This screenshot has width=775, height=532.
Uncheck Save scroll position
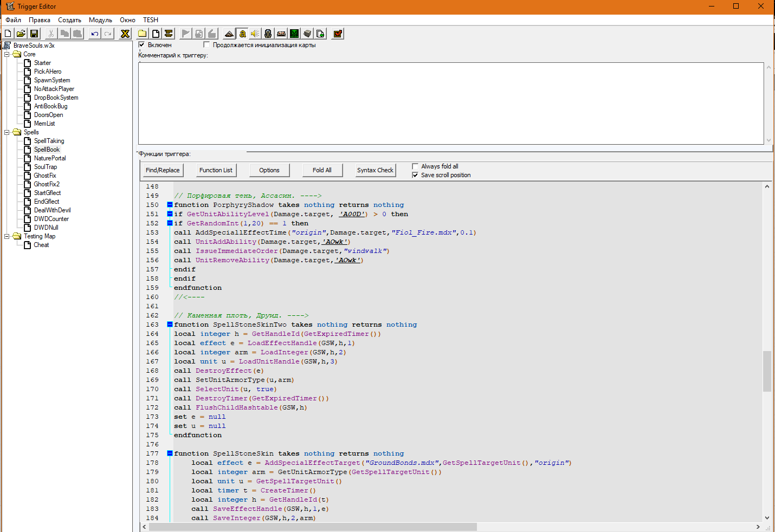[416, 175]
